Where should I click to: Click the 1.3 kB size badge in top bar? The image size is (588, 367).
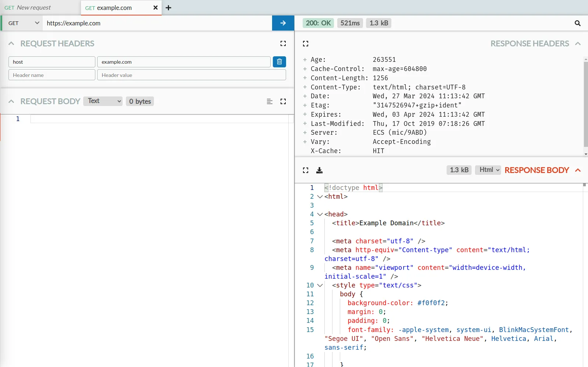[379, 23]
